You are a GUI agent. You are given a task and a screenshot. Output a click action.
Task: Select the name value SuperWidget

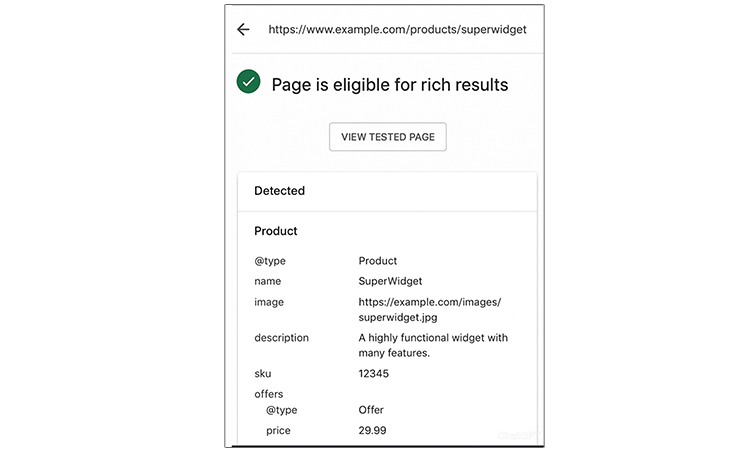[390, 282]
